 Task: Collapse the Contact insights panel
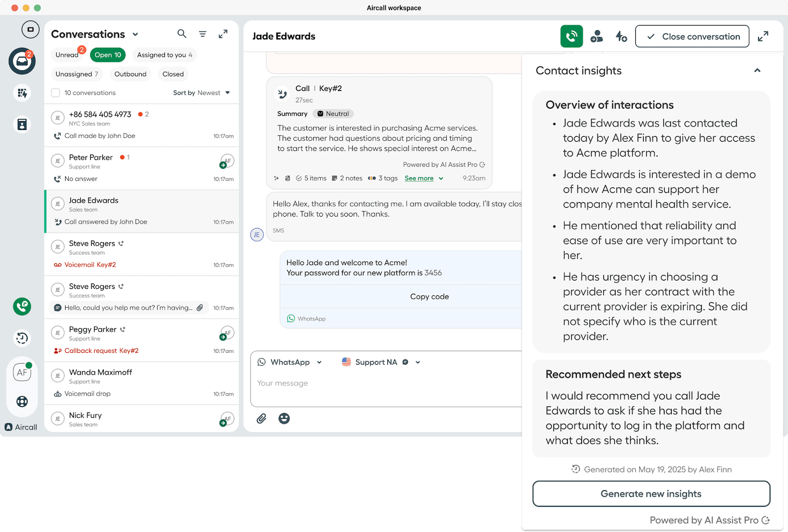[757, 71]
